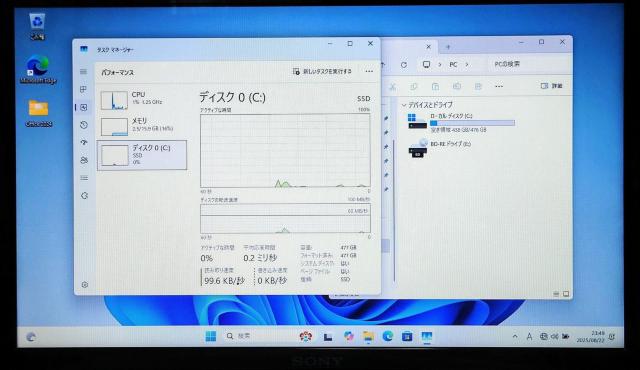The image size is (640, 370).
Task: Show hidden tray icons chevron
Action: click(x=515, y=337)
